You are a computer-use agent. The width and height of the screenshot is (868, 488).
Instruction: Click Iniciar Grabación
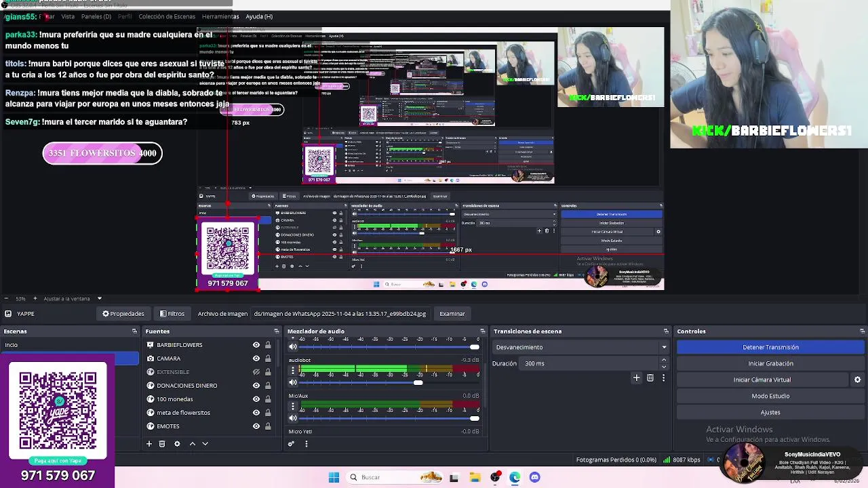click(x=770, y=363)
